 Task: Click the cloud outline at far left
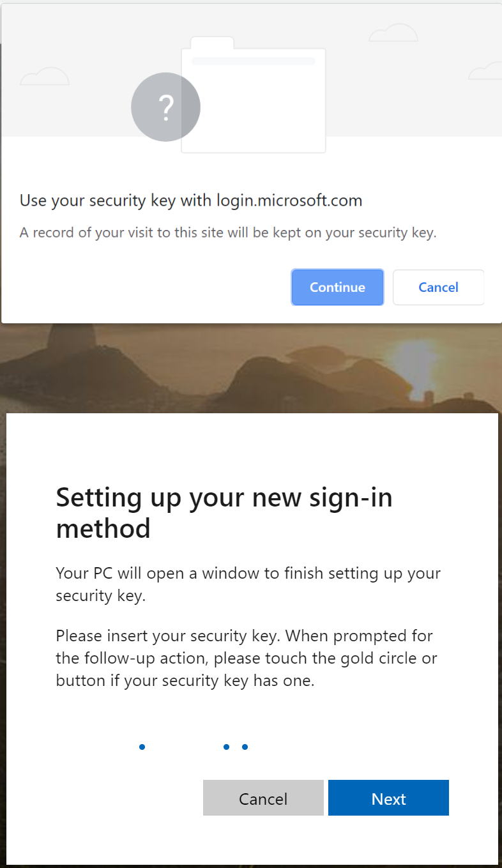point(44,76)
